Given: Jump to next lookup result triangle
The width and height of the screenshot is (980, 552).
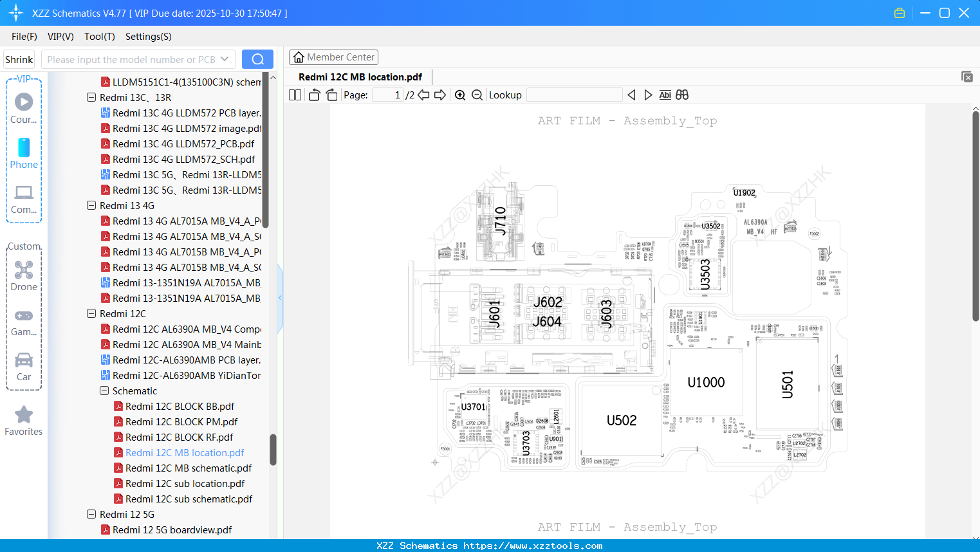Looking at the screenshot, I should point(648,95).
